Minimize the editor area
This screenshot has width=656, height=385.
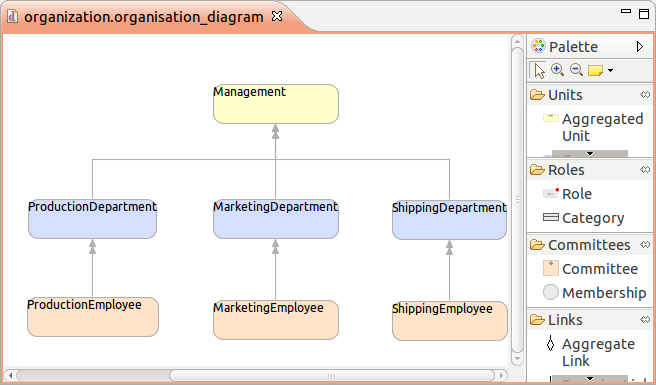pyautogui.click(x=626, y=11)
